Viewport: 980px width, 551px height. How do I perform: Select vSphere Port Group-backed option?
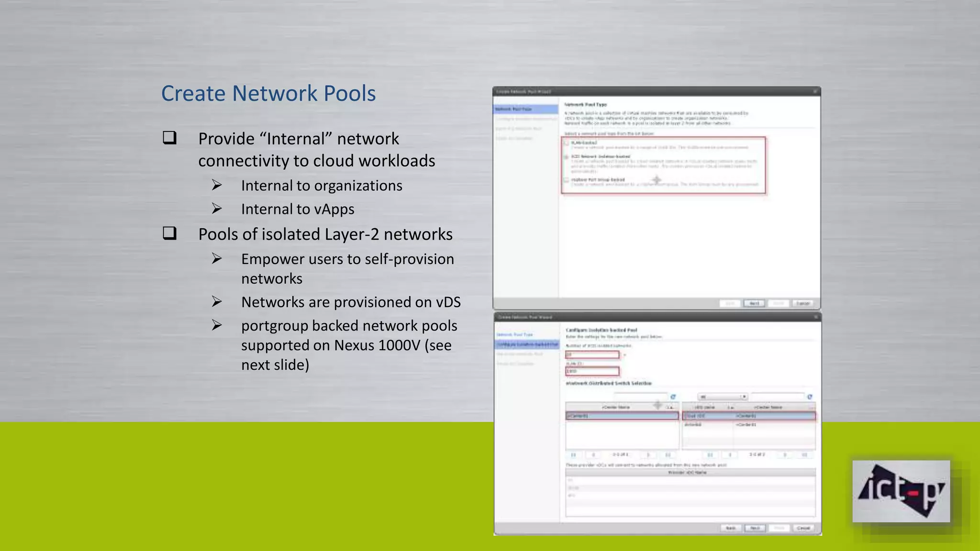tap(567, 180)
